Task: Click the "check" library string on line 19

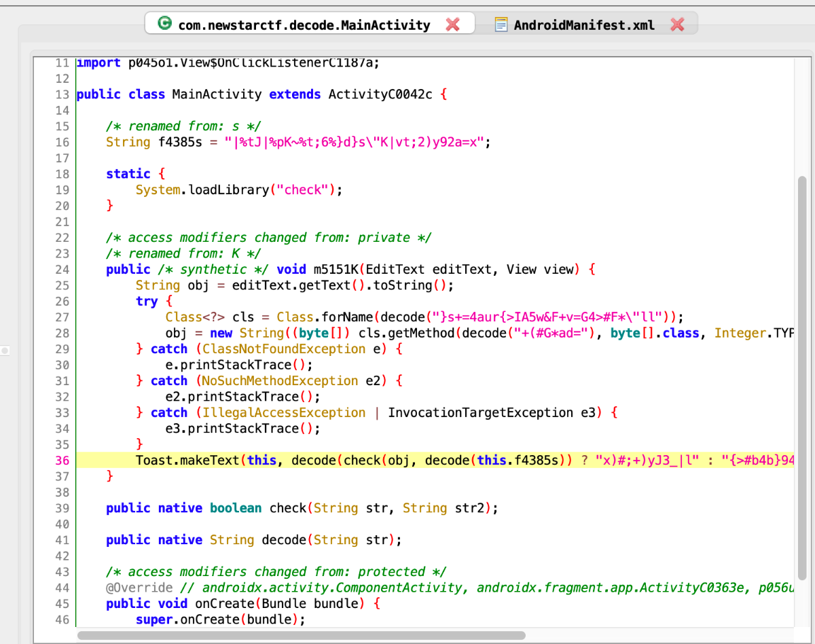Action: [x=303, y=190]
